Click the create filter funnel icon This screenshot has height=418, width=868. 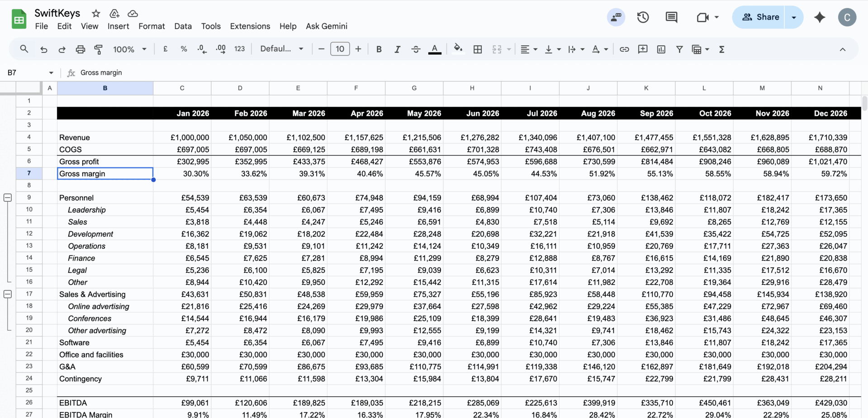pyautogui.click(x=679, y=49)
